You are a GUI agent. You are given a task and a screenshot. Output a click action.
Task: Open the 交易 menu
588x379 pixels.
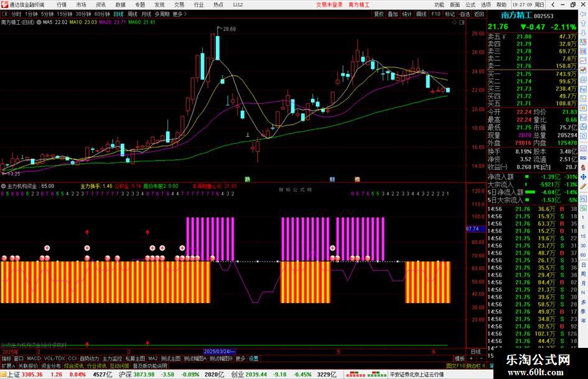pyautogui.click(x=179, y=5)
